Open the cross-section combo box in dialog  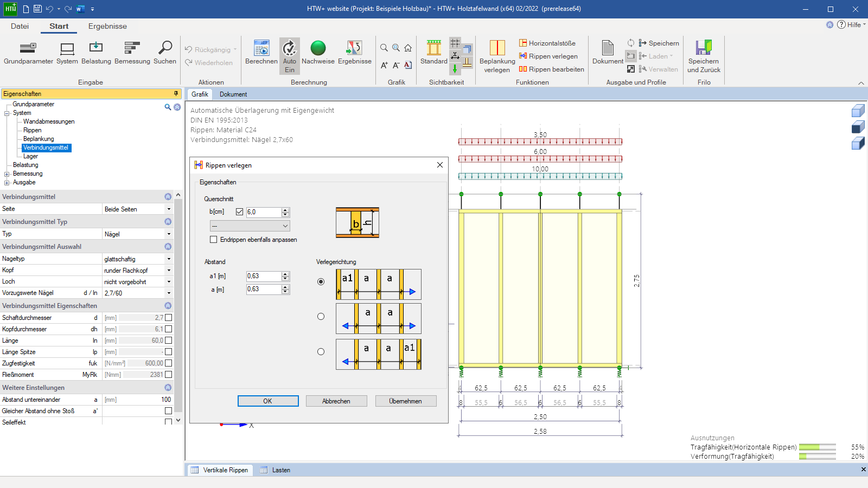click(250, 226)
